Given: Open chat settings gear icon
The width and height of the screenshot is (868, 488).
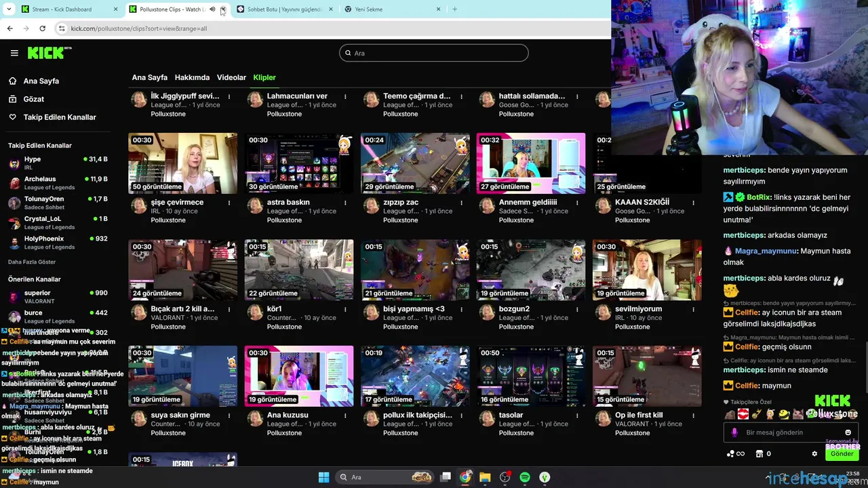Looking at the screenshot, I should 814,453.
